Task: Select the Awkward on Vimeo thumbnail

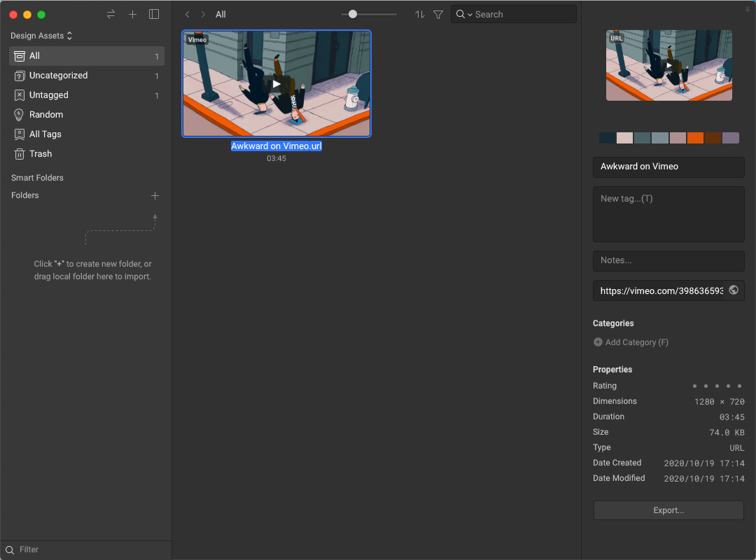Action: pyautogui.click(x=276, y=84)
